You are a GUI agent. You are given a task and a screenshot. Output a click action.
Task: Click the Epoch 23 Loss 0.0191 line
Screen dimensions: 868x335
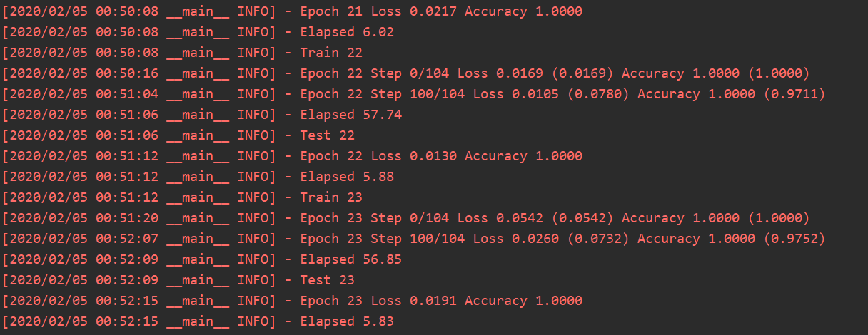(x=440, y=301)
